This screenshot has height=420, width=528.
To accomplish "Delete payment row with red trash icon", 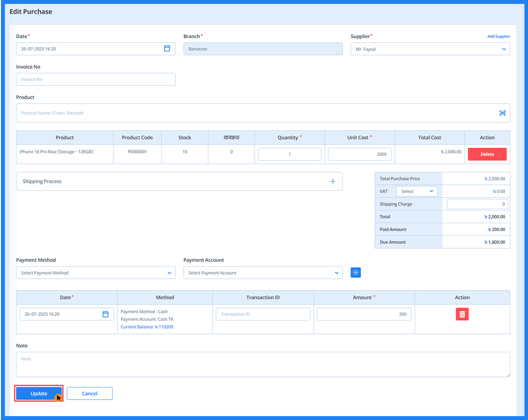I will (462, 314).
